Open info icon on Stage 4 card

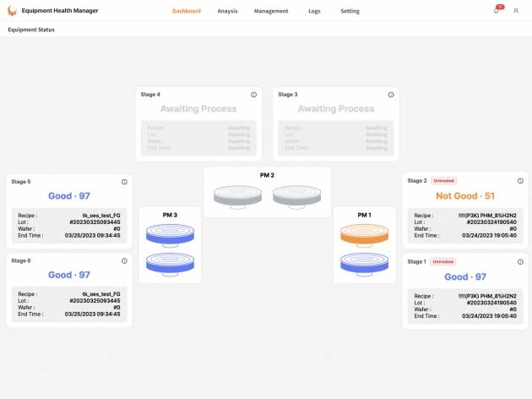[x=254, y=95]
